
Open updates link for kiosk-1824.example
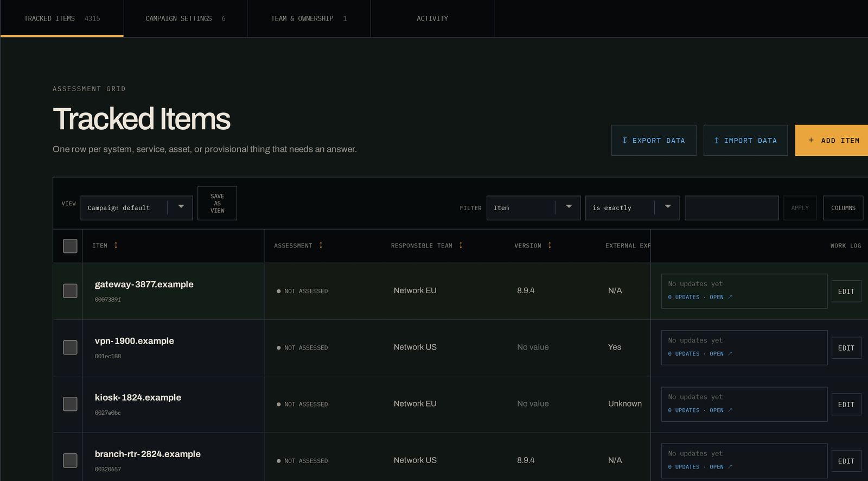(700, 410)
